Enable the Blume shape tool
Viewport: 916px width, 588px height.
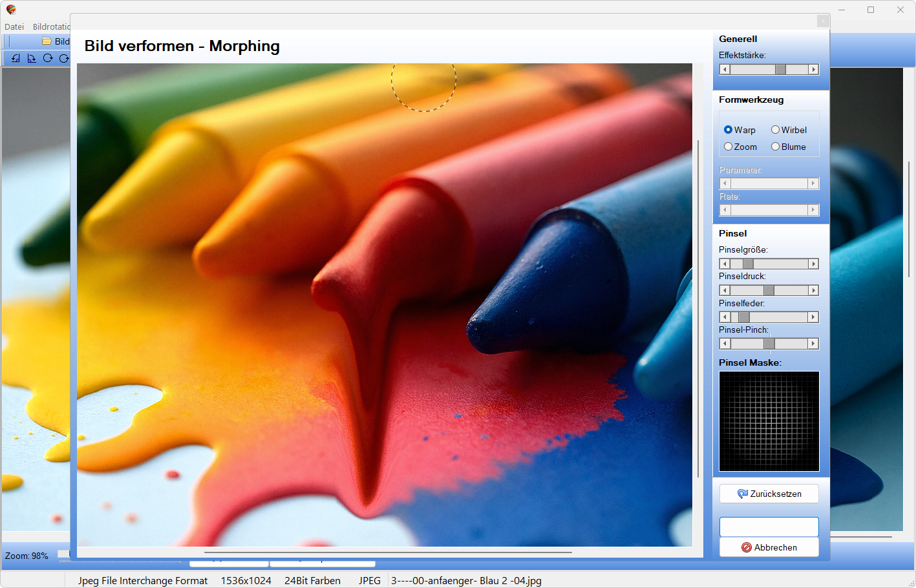pos(776,147)
